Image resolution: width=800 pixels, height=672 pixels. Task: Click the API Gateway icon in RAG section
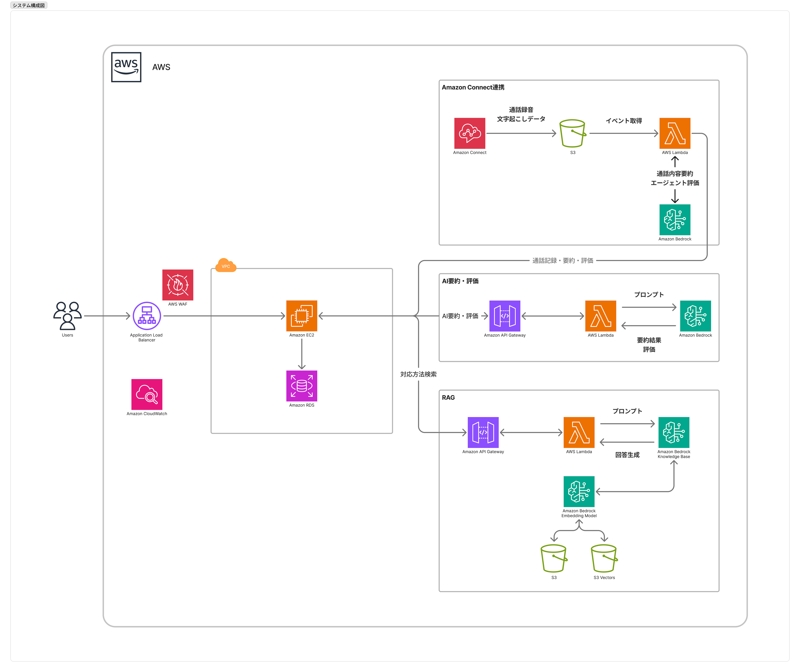tap(483, 432)
